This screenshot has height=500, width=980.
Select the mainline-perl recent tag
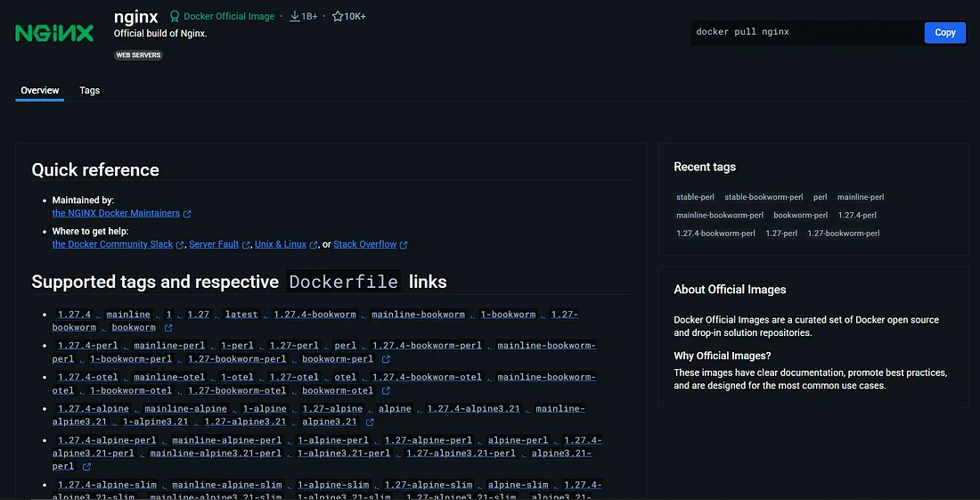861,197
